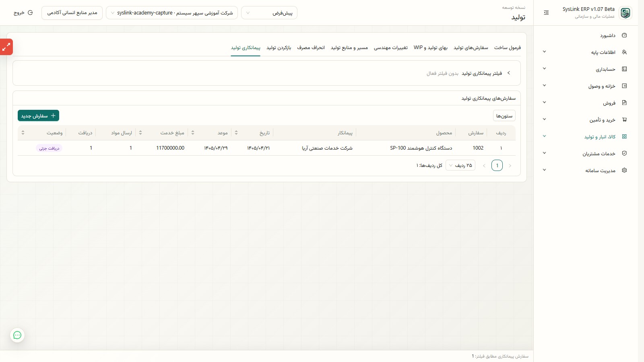Click the خزانه و وصول treasury icon
This screenshot has width=644, height=362.
point(624,86)
